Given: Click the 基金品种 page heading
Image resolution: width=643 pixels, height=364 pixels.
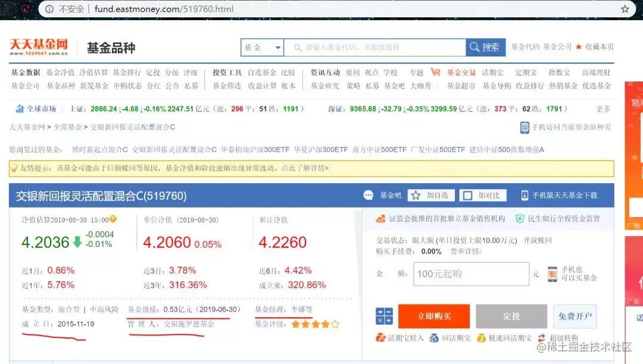Looking at the screenshot, I should tap(111, 48).
